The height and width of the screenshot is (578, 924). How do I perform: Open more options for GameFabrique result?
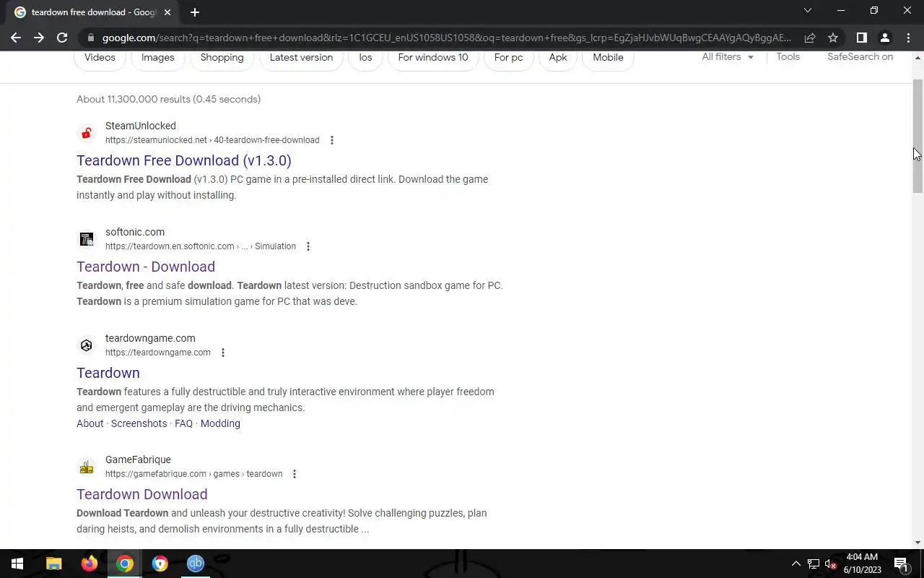295,474
